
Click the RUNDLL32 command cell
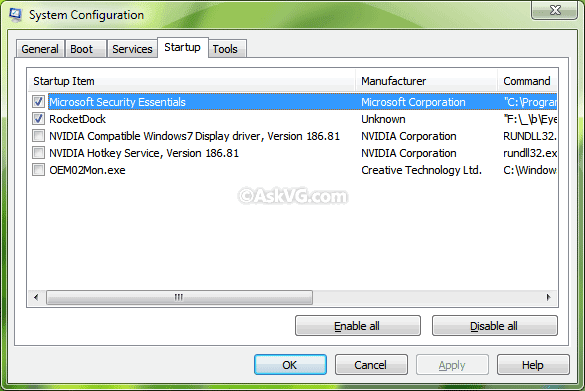tap(530, 136)
